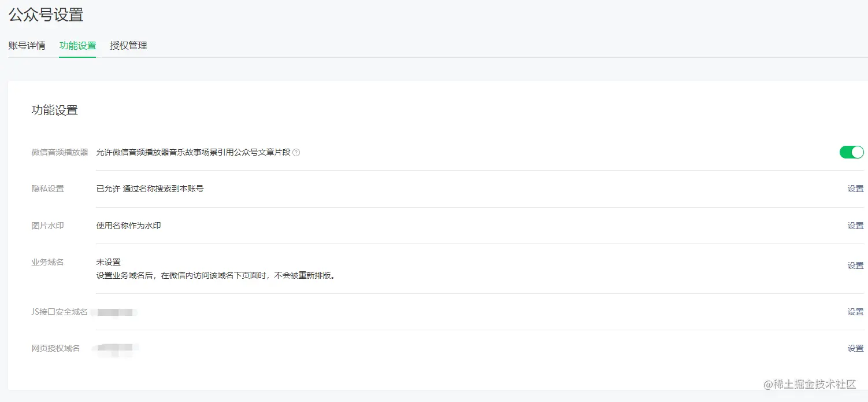Open 设置 for JS接口安全域名 row
This screenshot has width=868, height=402.
(855, 312)
